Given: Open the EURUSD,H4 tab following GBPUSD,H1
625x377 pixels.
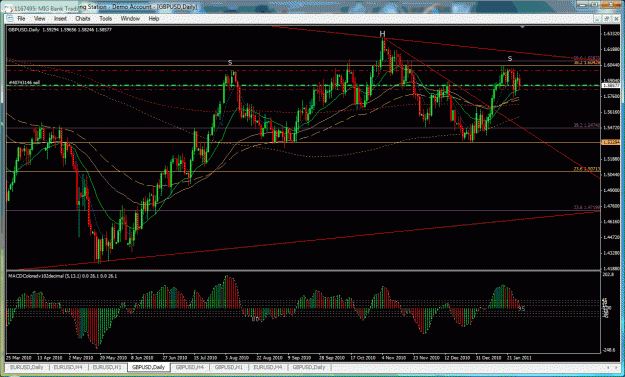Looking at the screenshot, I should point(268,367).
